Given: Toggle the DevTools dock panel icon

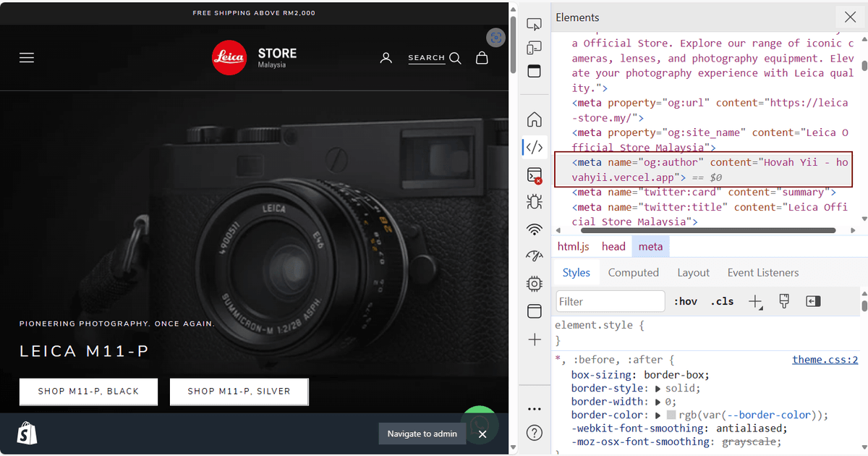Looking at the screenshot, I should [x=534, y=72].
